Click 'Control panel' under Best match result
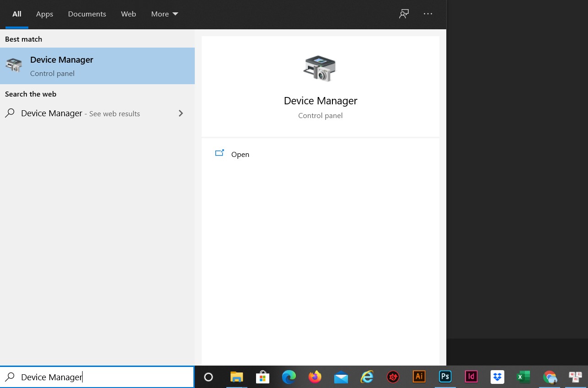Screen dimensions: 588x388 pyautogui.click(x=52, y=74)
